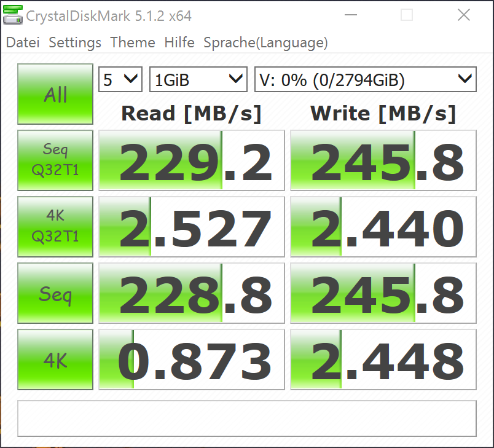Click the 4K read result 0.873
Image resolution: width=494 pixels, height=448 pixels.
[x=192, y=360]
